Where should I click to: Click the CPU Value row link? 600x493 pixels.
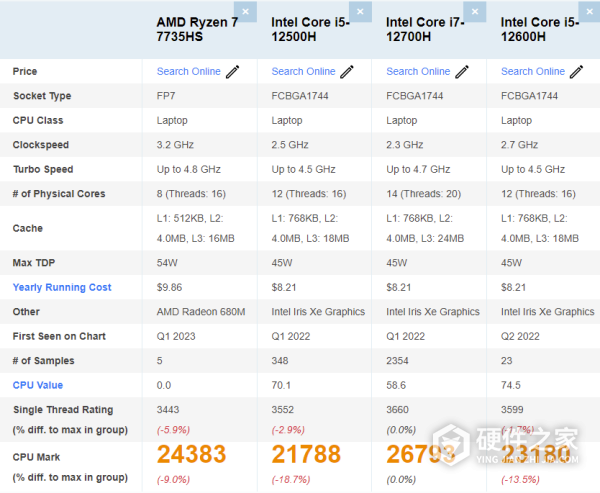click(x=38, y=385)
